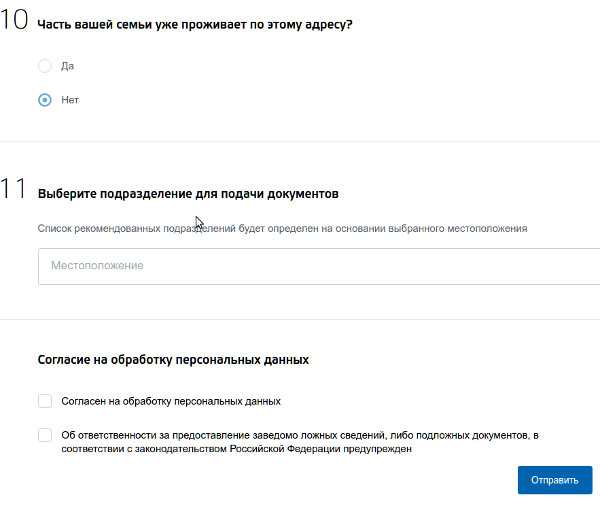Click the "Согласие на обработку персональных данных" heading
The width and height of the screenshot is (600, 510).
[173, 359]
